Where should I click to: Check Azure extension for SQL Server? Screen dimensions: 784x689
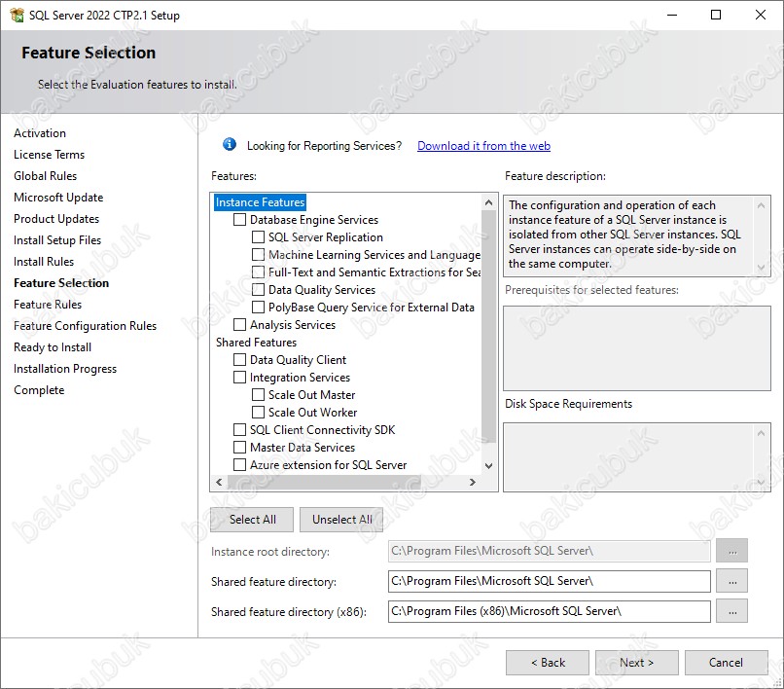pos(240,465)
